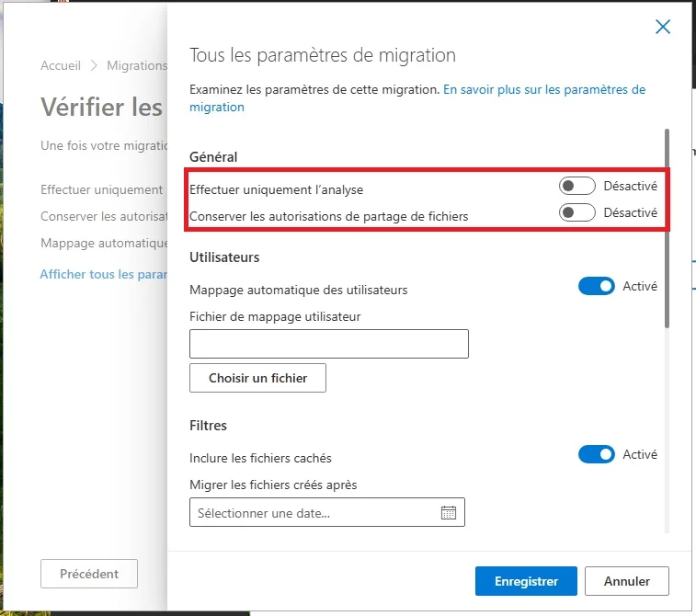Turn off Inclure les fichiers cachés
Screen dimensions: 696x616
coord(596,454)
